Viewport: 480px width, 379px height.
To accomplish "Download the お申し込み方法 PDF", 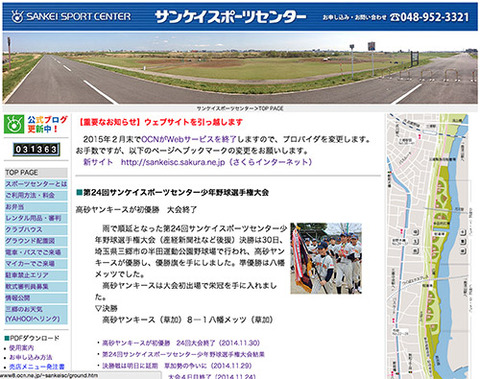I will 30,357.
